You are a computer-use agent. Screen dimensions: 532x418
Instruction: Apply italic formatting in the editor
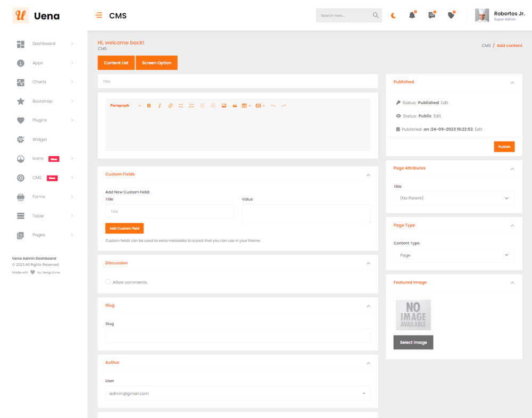[160, 106]
